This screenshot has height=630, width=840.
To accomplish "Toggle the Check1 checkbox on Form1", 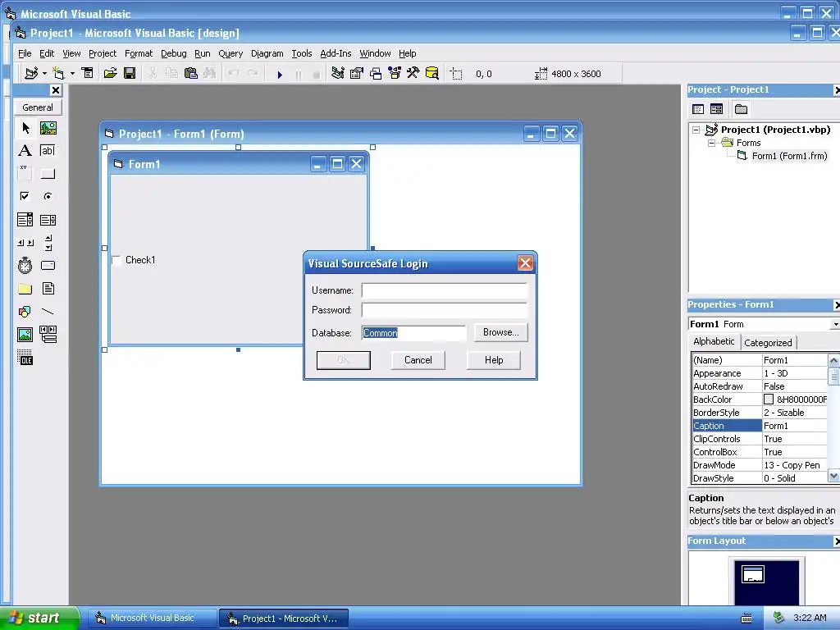I will coord(116,260).
